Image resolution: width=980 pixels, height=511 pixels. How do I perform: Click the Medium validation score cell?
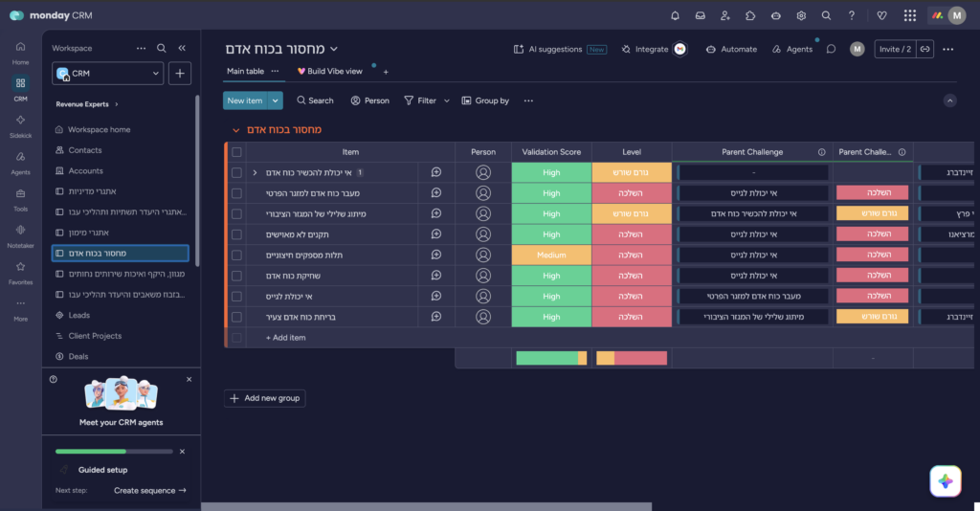tap(551, 255)
